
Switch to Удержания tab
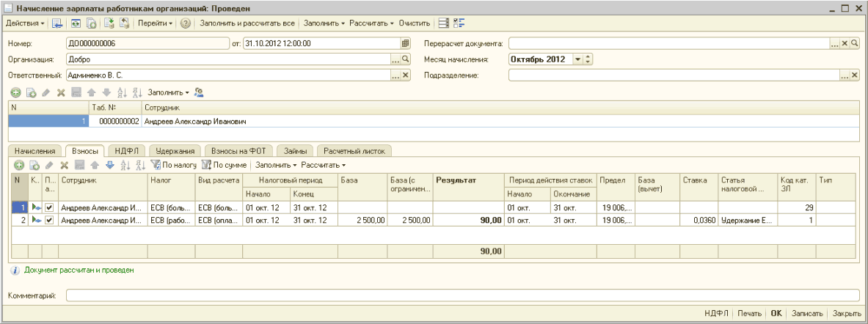coord(175,150)
